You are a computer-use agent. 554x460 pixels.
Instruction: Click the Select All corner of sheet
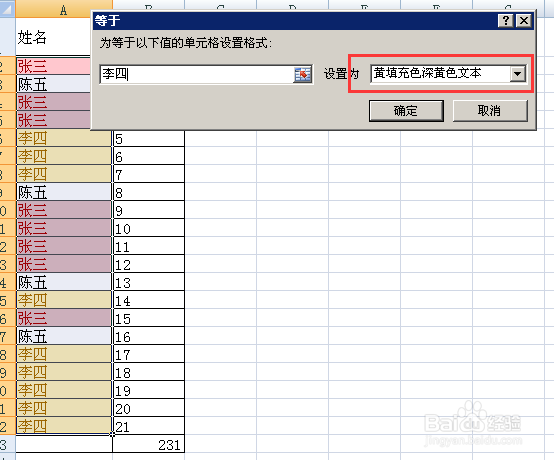(x=7, y=9)
